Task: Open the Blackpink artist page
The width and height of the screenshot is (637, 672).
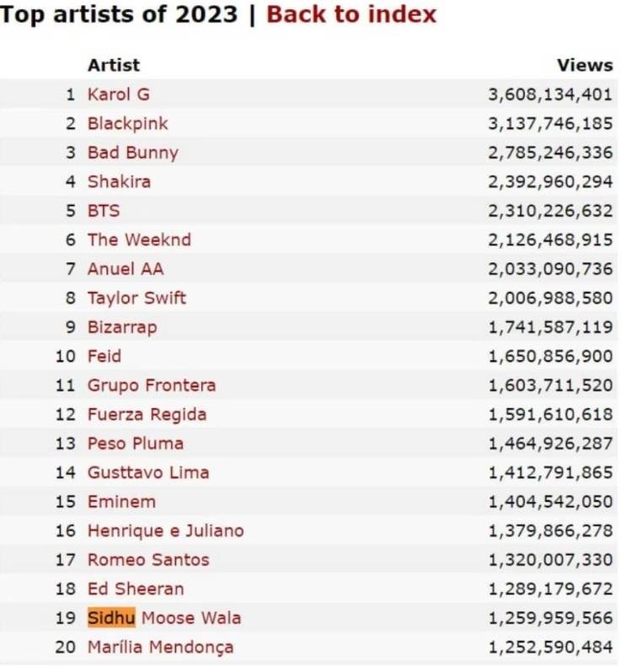Action: 128,123
